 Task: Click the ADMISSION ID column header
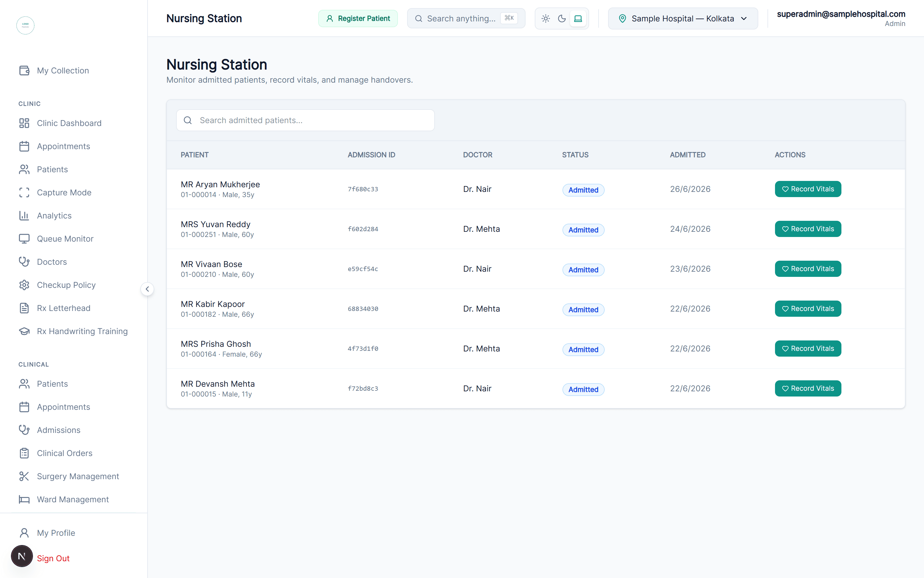pos(371,155)
